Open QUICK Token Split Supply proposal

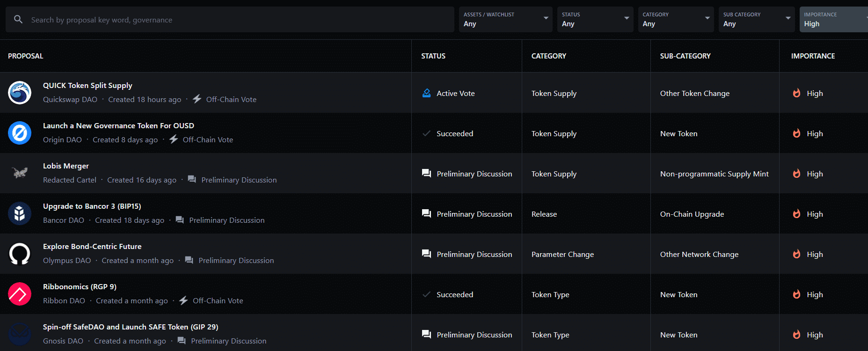(88, 86)
